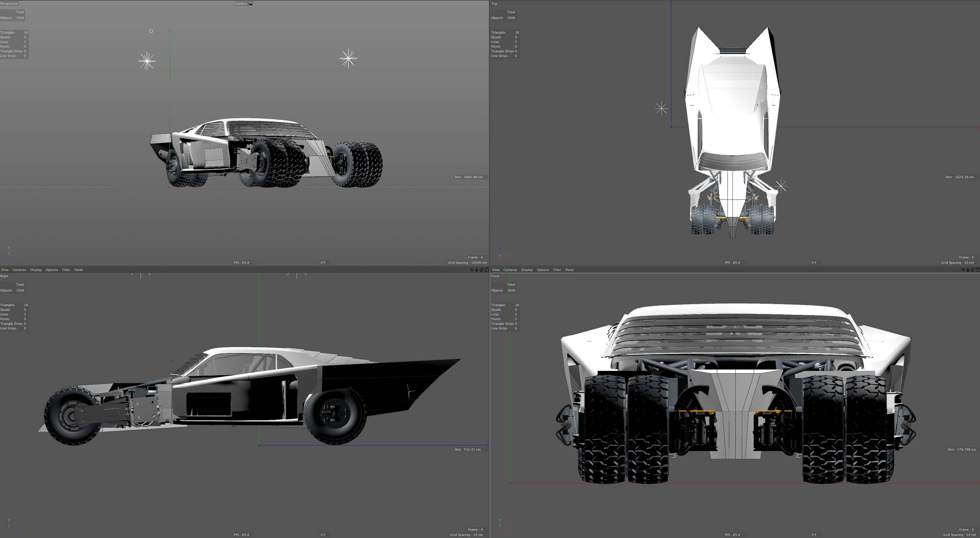Click 'Objects 1926' statistic in Top viewport
The width and height of the screenshot is (980, 538).
tap(503, 18)
